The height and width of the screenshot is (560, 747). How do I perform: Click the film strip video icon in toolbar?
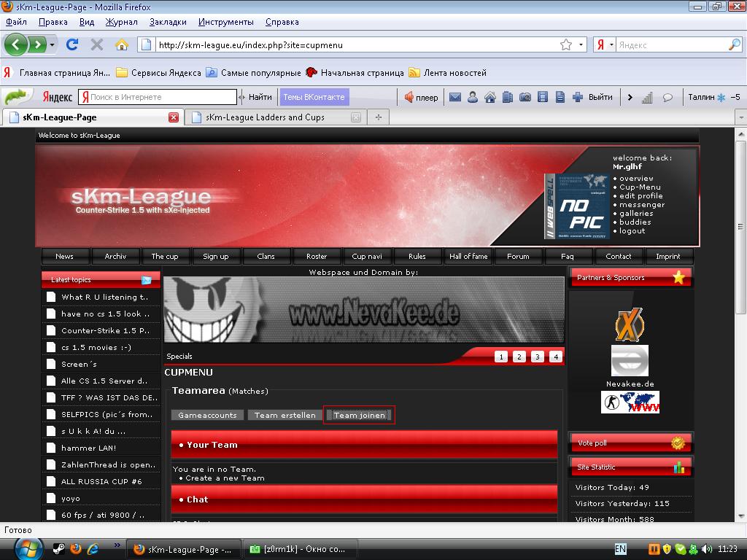543,97
